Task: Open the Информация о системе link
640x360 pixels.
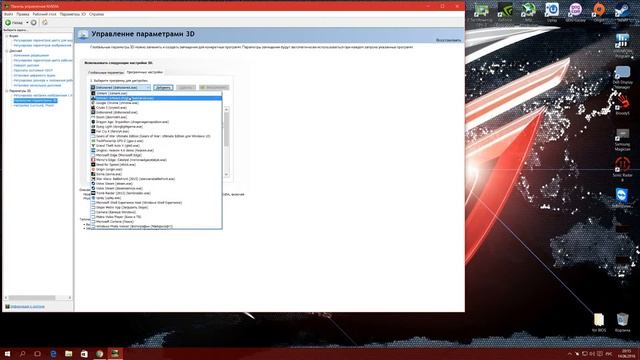Action: [27, 307]
